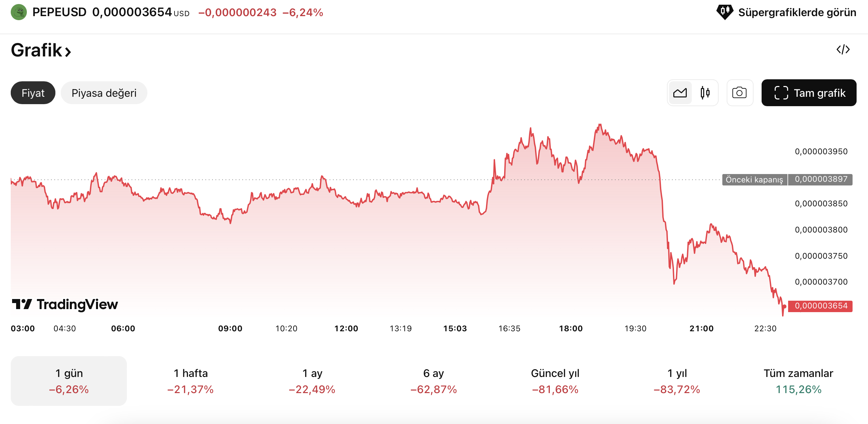868x424 pixels.
Task: Select the Güncel yıl range
Action: [555, 381]
